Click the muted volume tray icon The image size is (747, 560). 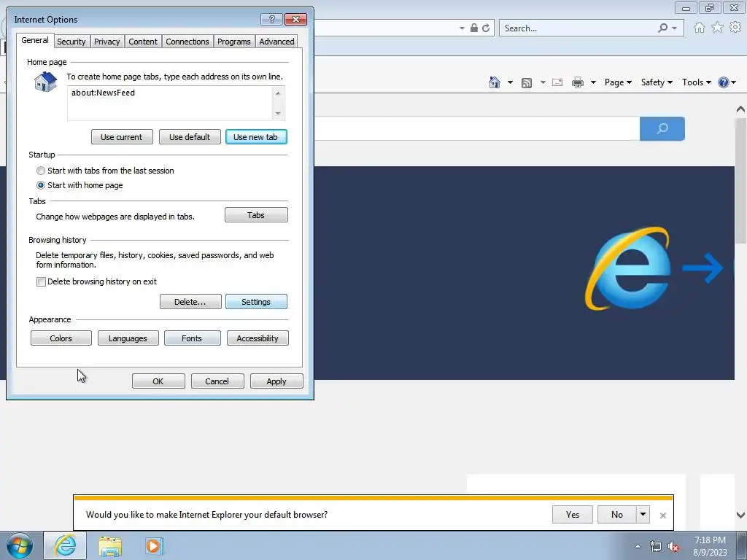673,546
